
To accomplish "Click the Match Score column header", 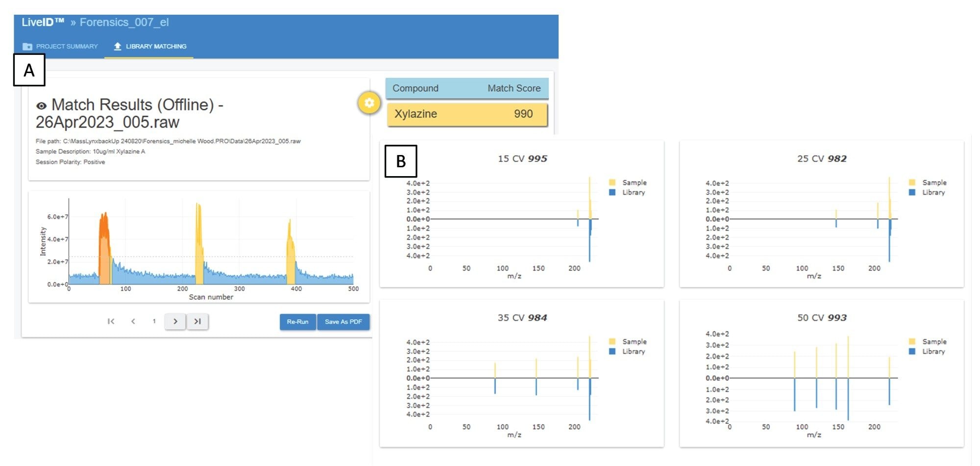I will (x=514, y=88).
